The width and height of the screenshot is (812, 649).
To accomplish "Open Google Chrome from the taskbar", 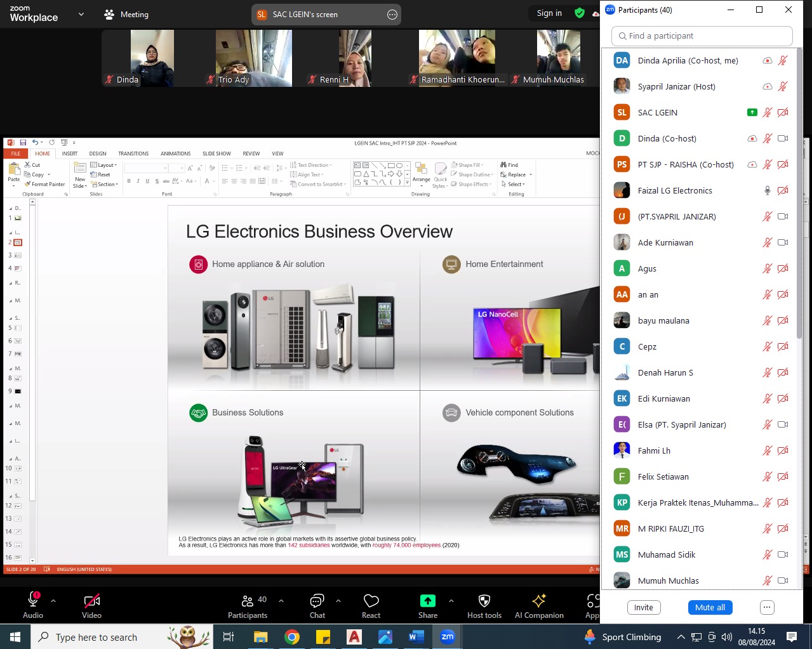I will (x=292, y=637).
